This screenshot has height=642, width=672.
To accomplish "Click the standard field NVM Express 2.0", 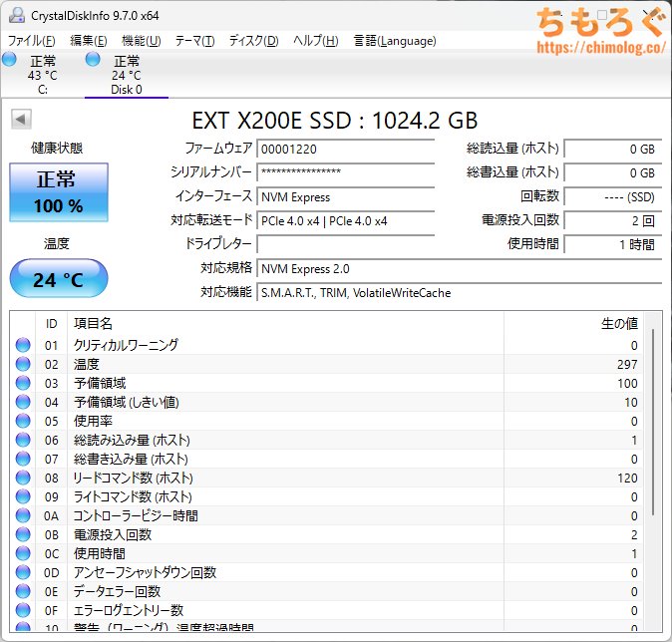I will click(x=460, y=269).
